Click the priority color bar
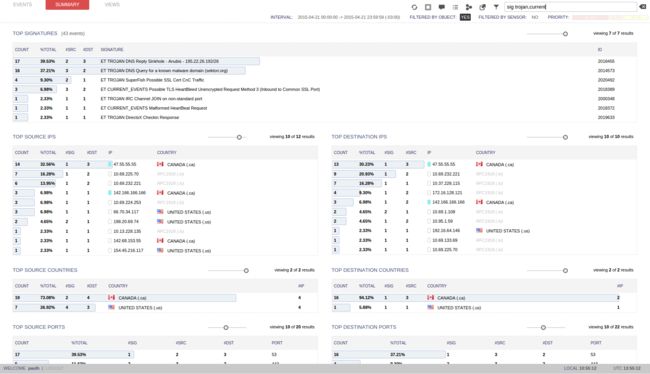Viewport: 650px width, 374px height. pyautogui.click(x=609, y=17)
